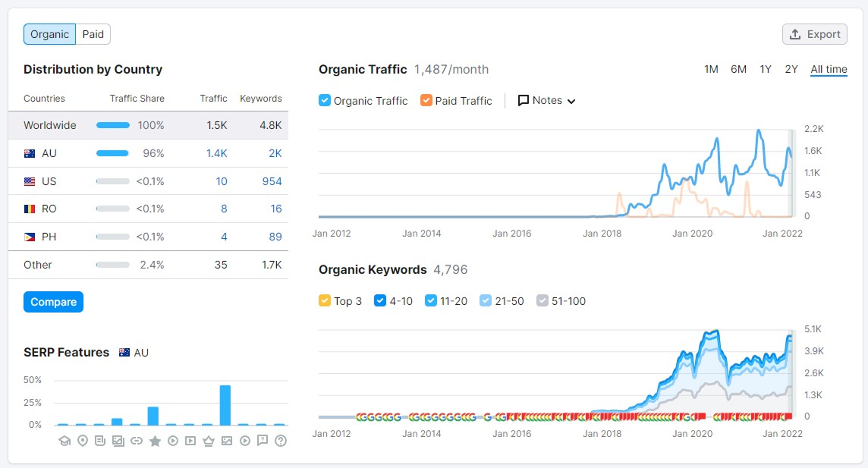Screen dimensions: 868x468
Task: Disable the Organic Traffic checkbox
Action: [x=325, y=100]
